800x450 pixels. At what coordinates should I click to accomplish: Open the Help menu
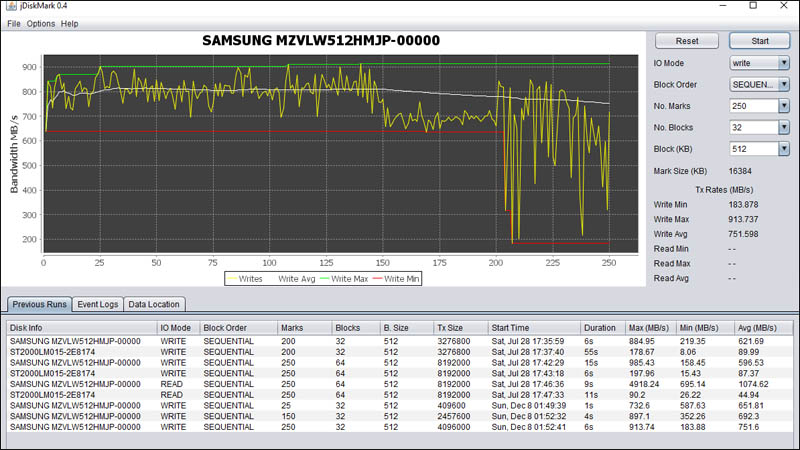[69, 23]
